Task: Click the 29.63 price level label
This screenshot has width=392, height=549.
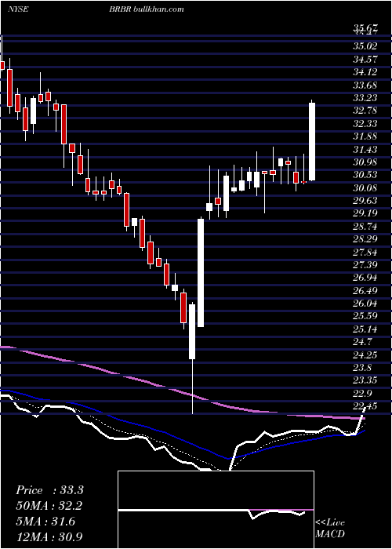Action: (365, 201)
